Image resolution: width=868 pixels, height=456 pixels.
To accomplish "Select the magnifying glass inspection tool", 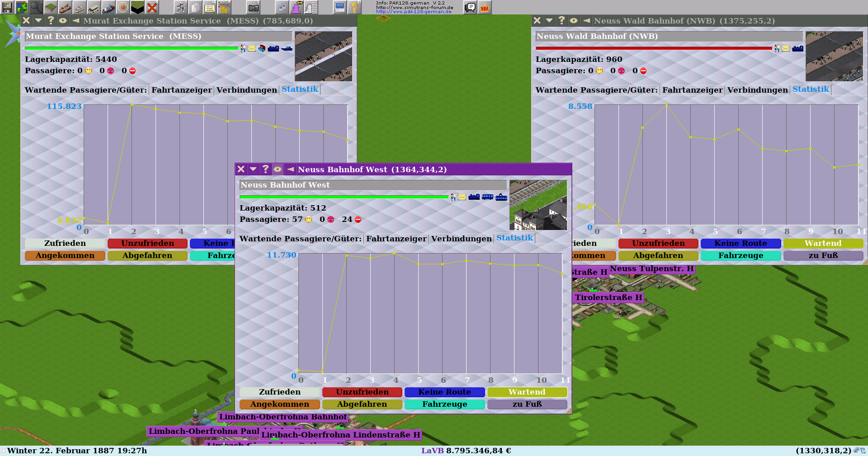I will (36, 7).
